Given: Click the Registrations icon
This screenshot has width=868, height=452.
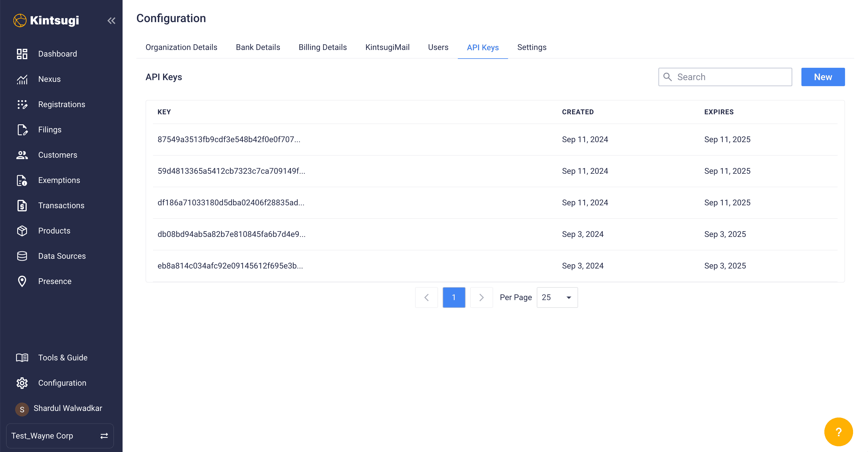Looking at the screenshot, I should [x=22, y=105].
